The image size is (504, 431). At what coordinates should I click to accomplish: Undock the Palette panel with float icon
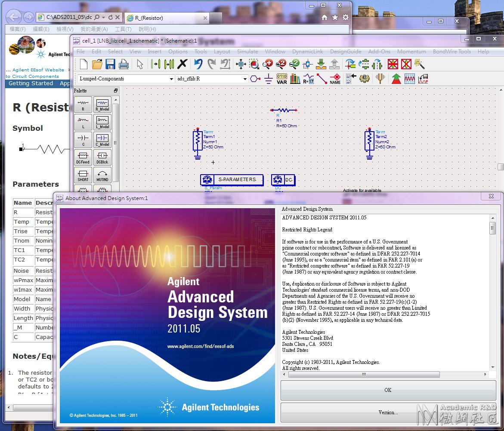coord(116,91)
